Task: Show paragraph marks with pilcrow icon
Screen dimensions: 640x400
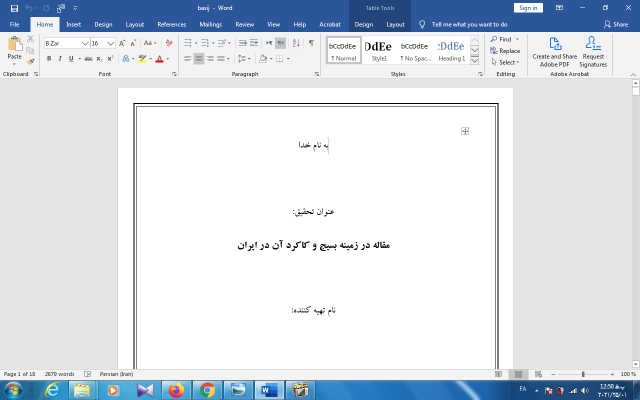Action: pos(311,43)
